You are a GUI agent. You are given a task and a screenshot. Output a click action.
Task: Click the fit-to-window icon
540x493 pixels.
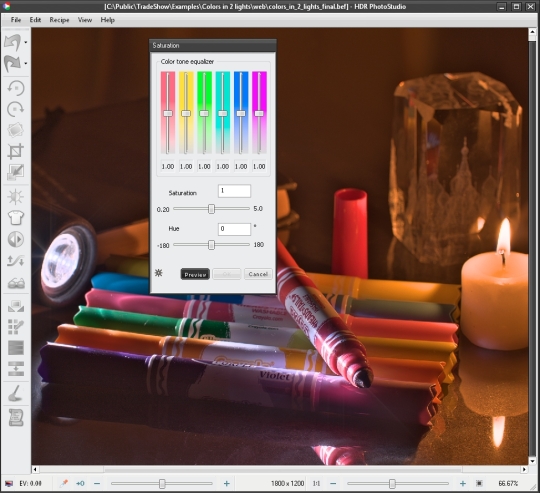tap(479, 483)
